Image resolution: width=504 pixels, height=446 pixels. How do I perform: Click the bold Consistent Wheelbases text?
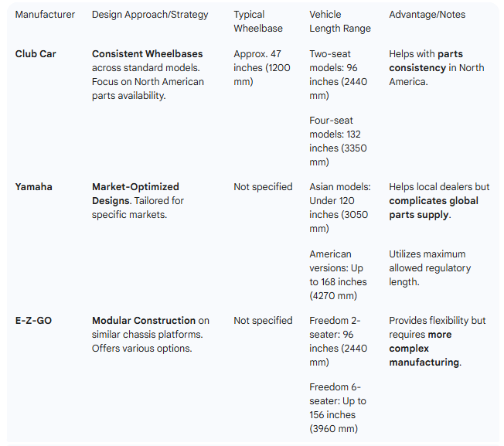coord(148,54)
